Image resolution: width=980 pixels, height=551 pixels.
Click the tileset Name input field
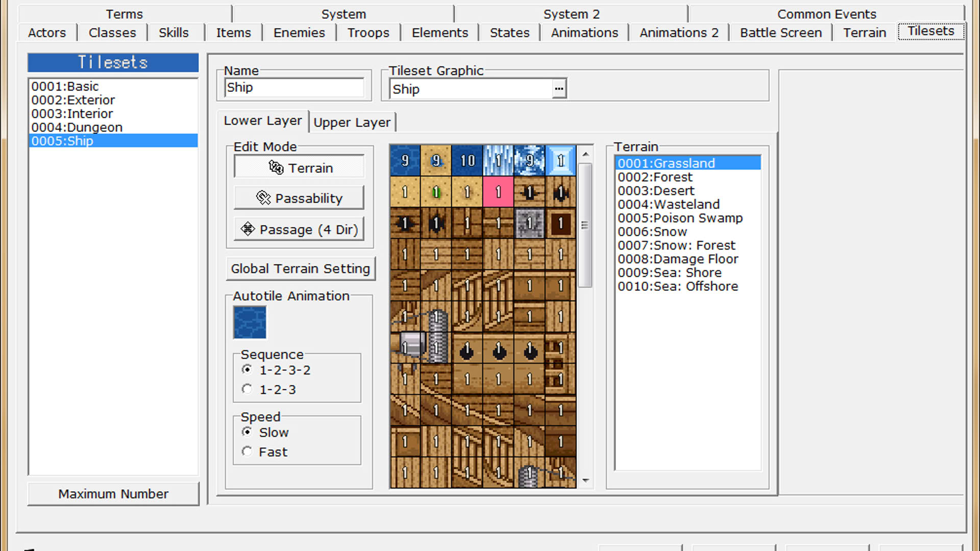coord(295,88)
